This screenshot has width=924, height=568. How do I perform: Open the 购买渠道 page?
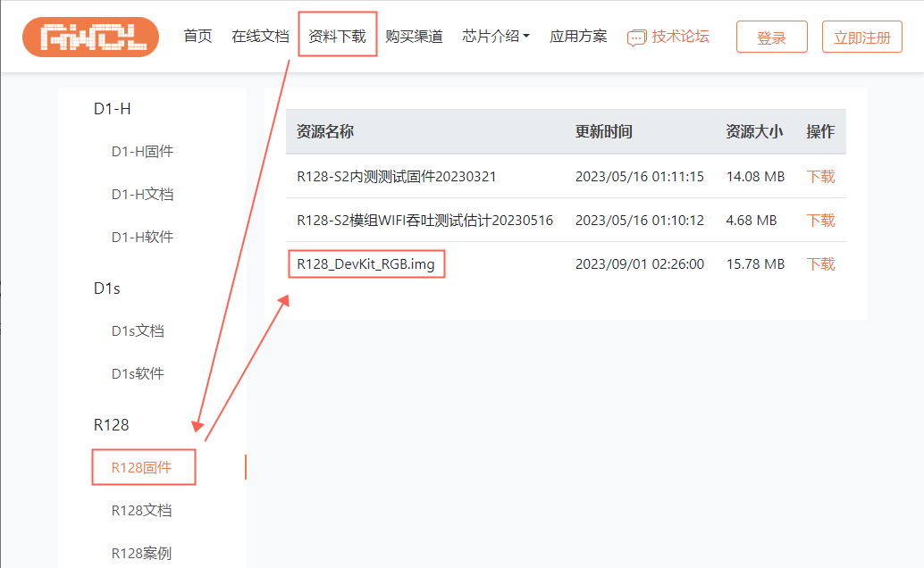[x=414, y=37]
